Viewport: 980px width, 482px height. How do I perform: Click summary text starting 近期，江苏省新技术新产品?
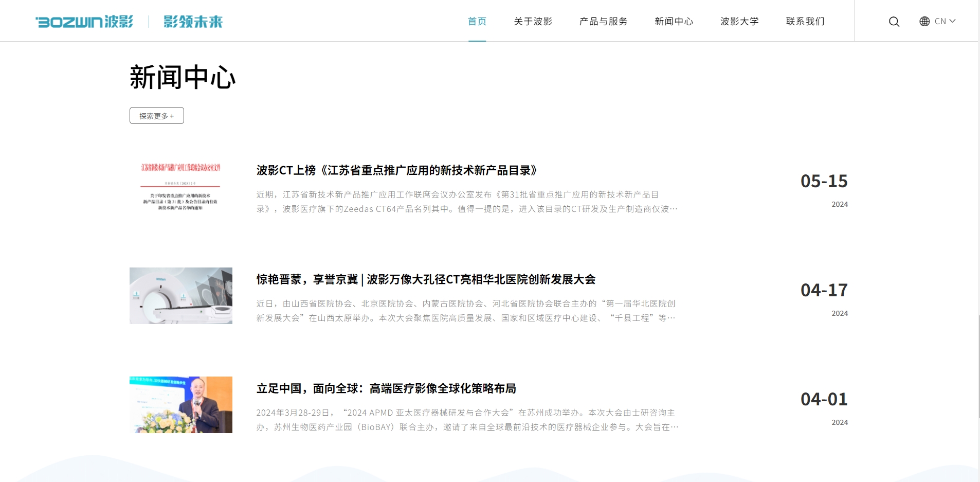pos(467,202)
